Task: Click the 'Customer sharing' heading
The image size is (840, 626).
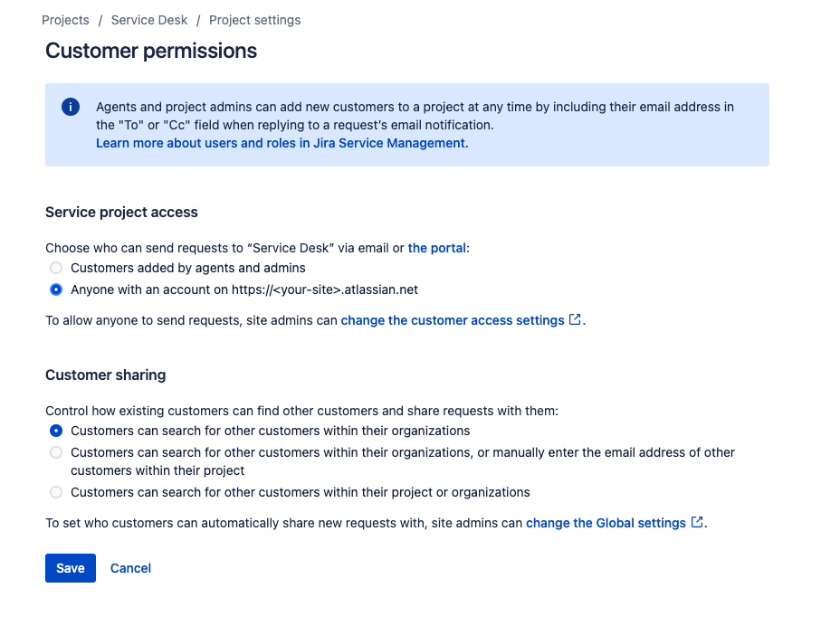Action: click(104, 375)
